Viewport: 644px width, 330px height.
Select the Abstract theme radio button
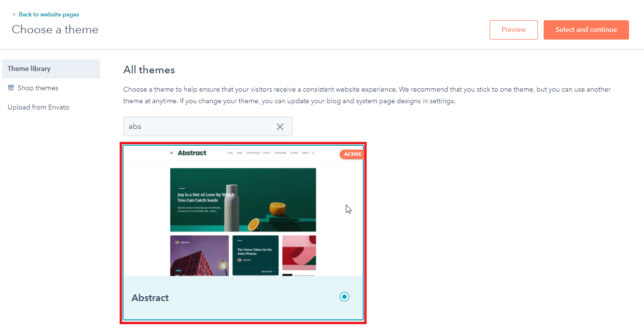click(344, 297)
